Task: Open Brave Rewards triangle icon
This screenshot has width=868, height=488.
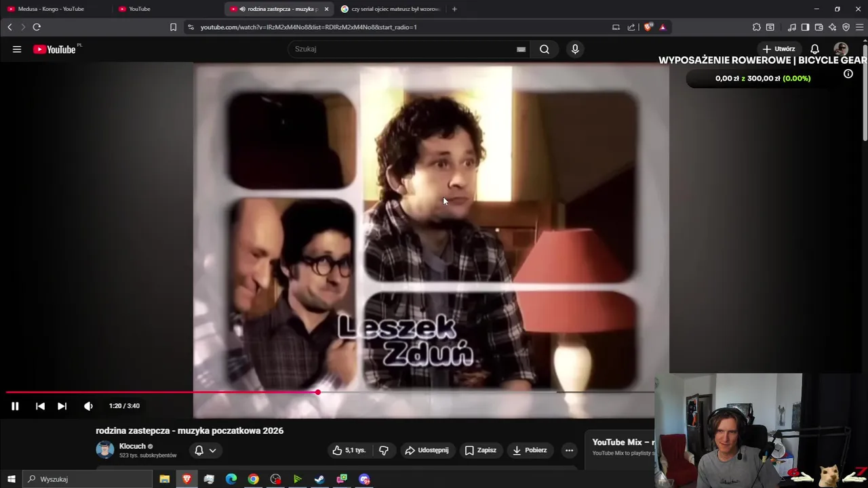Action: click(663, 27)
